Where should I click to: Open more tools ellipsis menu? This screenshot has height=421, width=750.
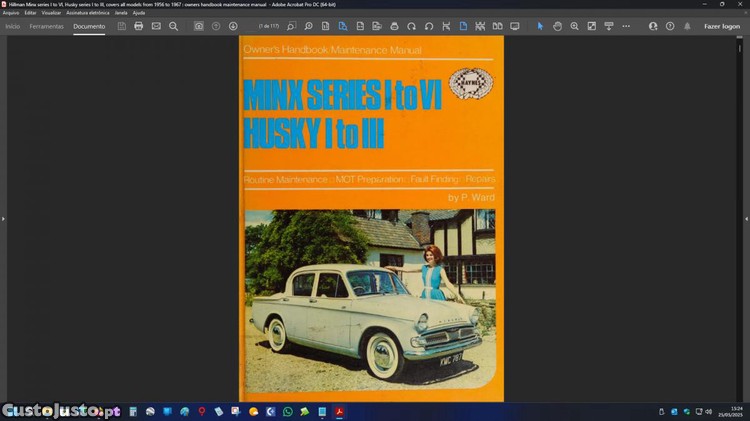(626, 26)
